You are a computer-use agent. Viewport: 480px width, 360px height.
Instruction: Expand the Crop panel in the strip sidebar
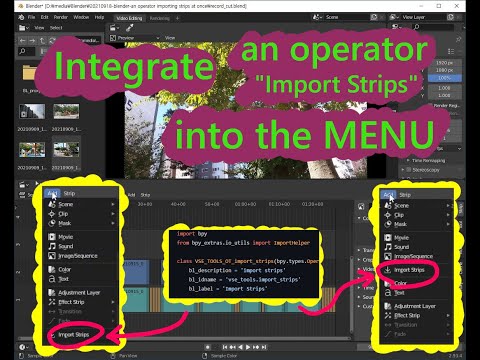pyautogui.click(x=365, y=260)
